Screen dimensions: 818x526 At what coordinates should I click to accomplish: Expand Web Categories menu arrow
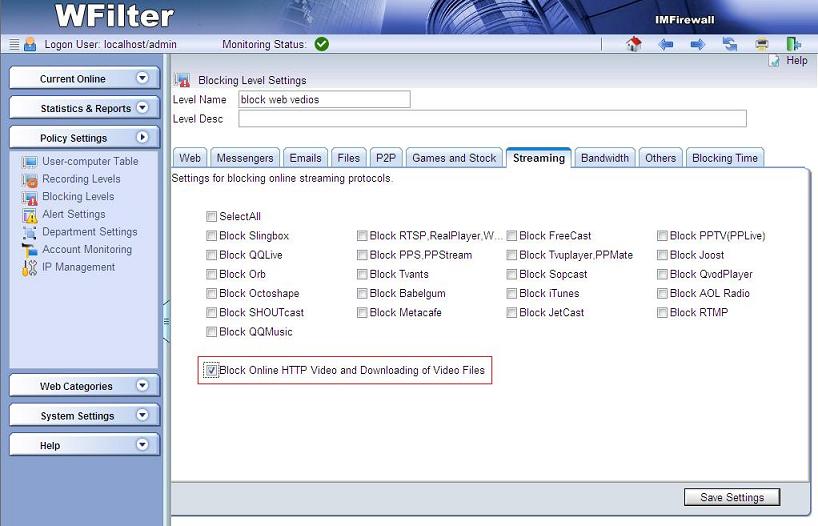coord(142,385)
